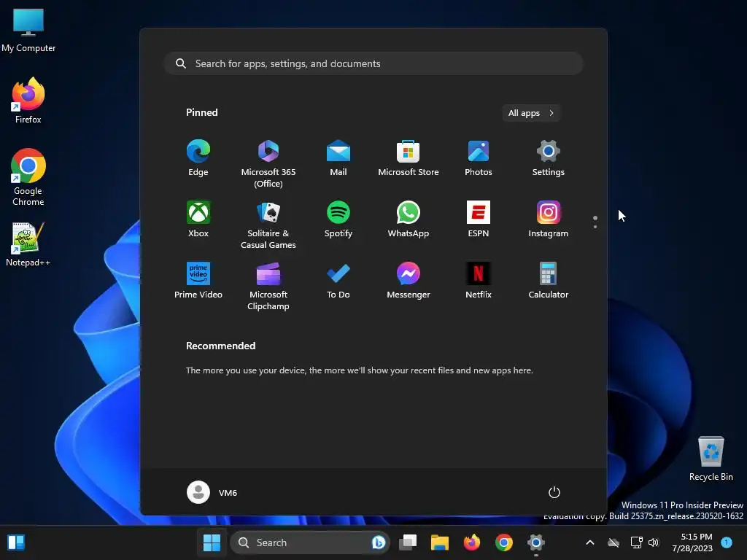747x560 pixels.
Task: Click the Windows Start button on taskbar
Action: (x=212, y=542)
